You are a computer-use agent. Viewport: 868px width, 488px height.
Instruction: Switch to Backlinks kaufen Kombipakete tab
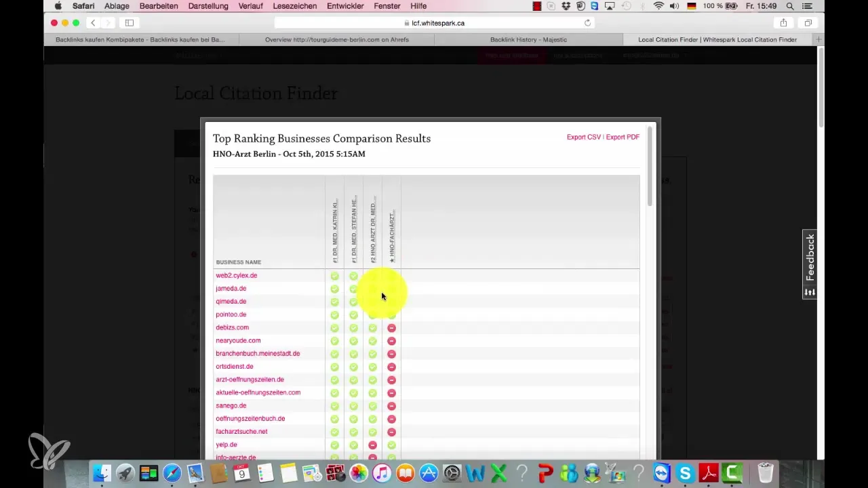point(140,39)
